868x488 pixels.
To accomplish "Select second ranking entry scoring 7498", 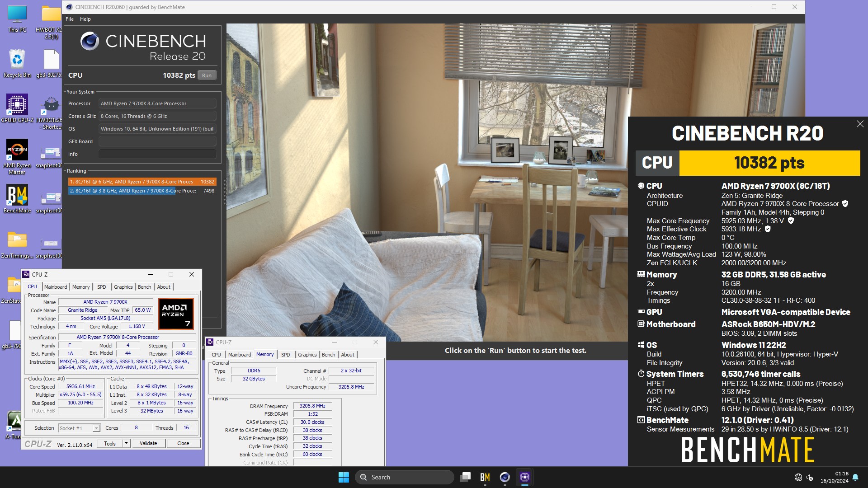I will [x=142, y=191].
